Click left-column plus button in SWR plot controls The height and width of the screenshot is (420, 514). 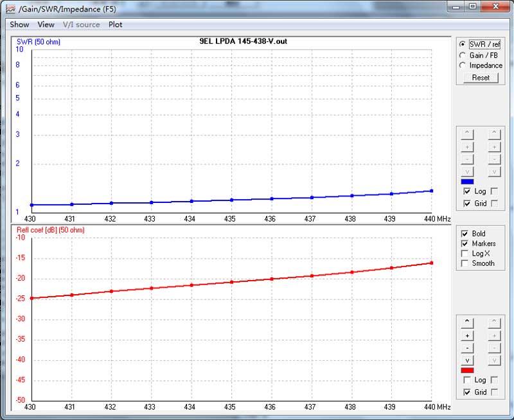467,147
